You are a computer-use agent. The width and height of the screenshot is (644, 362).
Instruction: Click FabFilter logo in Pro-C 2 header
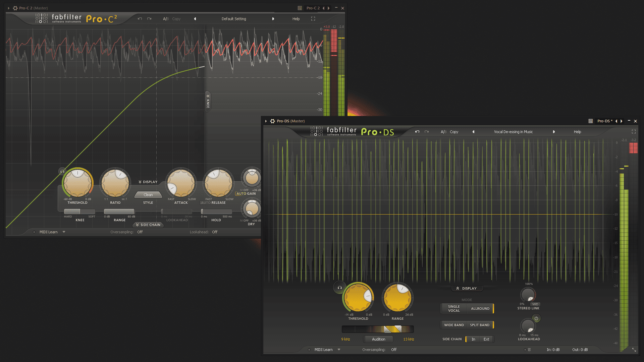58,18
